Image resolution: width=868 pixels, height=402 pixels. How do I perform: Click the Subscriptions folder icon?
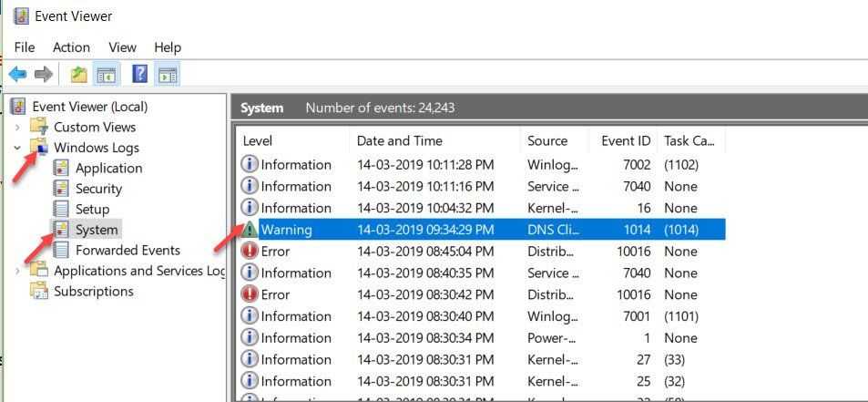(x=39, y=291)
